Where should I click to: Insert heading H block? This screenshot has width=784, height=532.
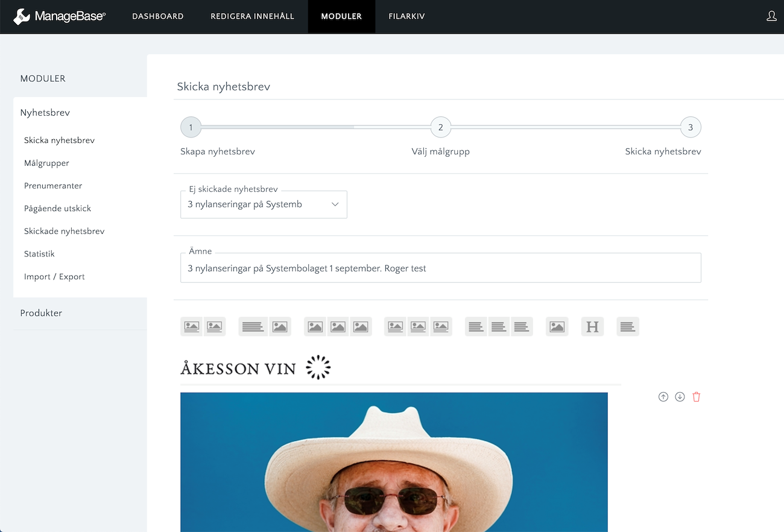pos(592,326)
